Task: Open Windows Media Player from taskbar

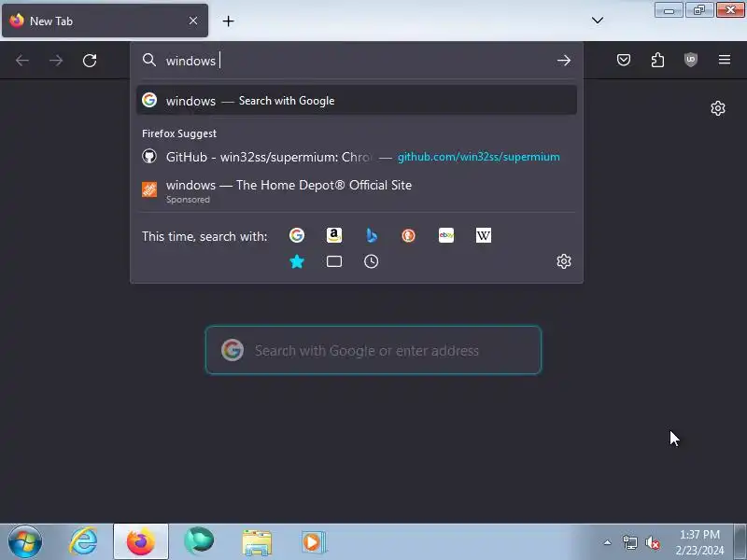Action: click(314, 542)
